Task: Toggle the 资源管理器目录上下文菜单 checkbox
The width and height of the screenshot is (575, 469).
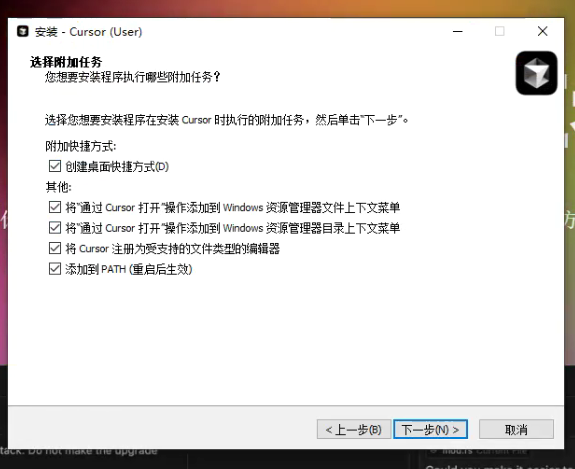Action: 55,228
